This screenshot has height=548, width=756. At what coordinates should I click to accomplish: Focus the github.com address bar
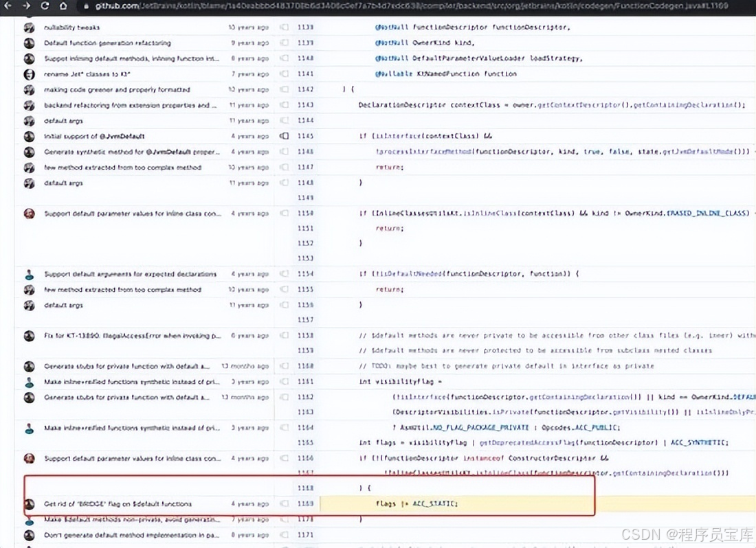[411, 5]
